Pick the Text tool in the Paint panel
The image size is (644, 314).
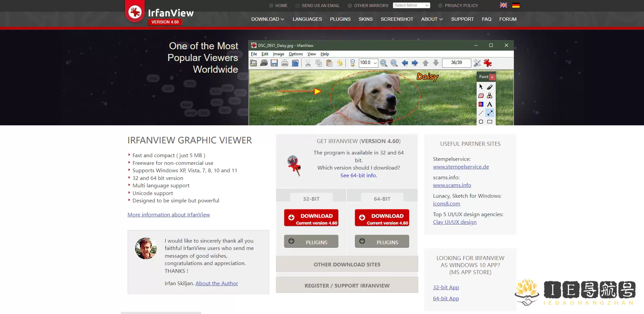click(x=489, y=104)
